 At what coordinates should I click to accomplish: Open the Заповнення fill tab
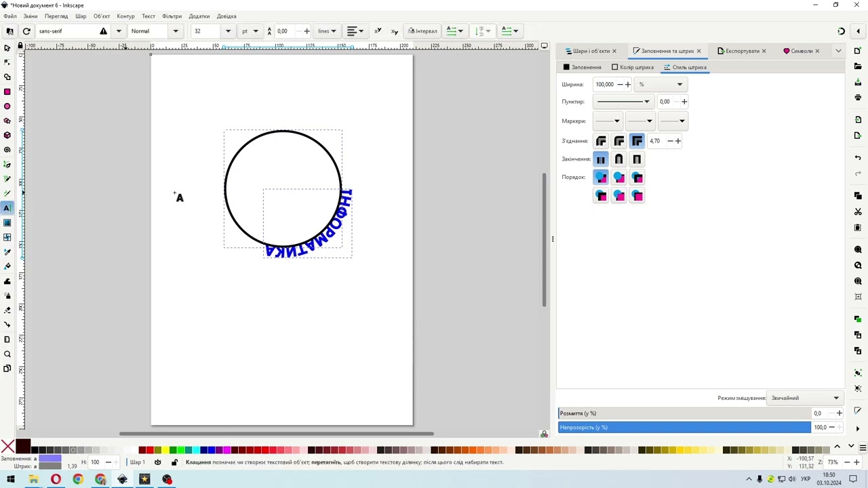[582, 67]
